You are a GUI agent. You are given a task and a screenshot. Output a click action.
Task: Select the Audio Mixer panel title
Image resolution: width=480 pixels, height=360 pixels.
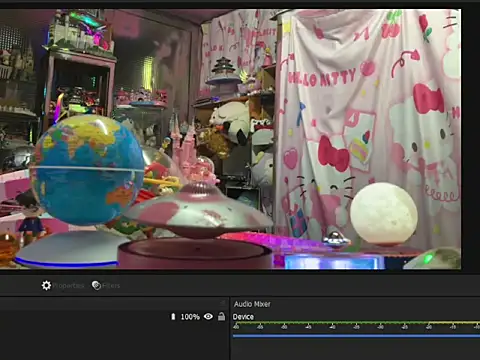click(x=252, y=304)
